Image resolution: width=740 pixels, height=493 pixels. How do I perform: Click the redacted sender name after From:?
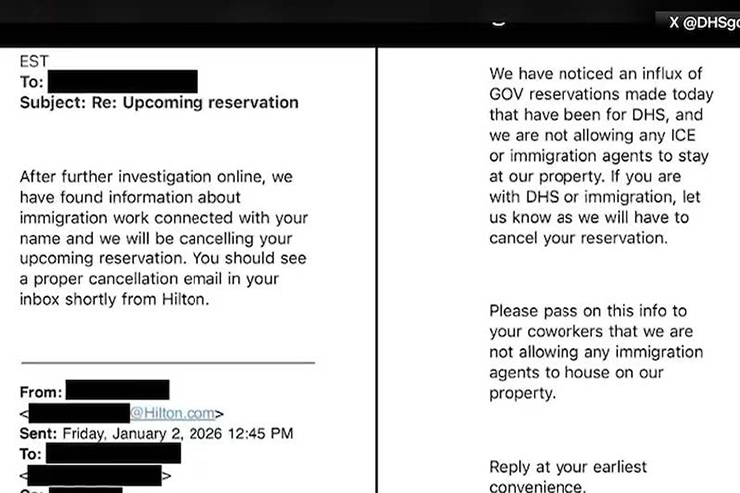pos(118,391)
